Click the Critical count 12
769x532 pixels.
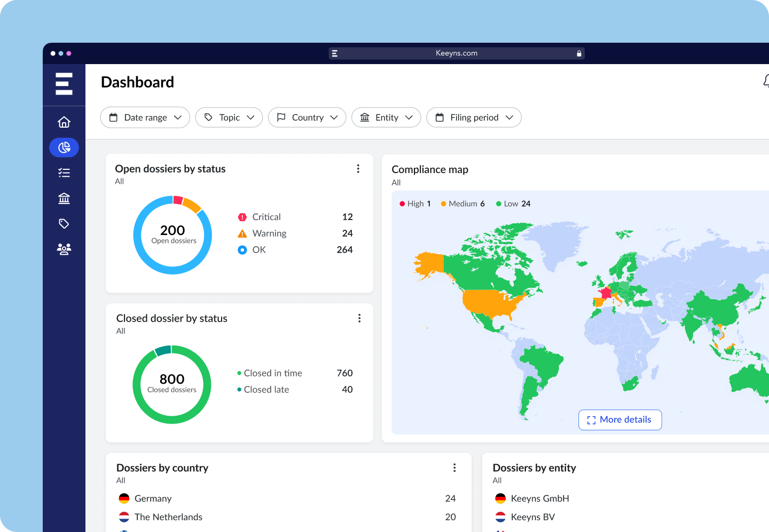coord(348,217)
